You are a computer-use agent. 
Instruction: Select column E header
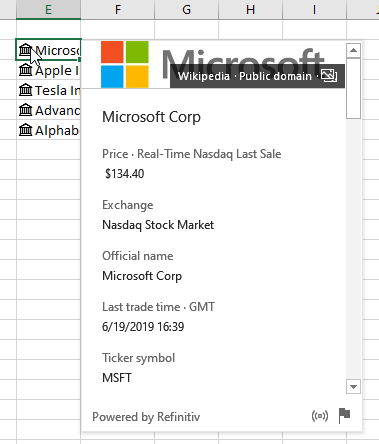tap(48, 10)
